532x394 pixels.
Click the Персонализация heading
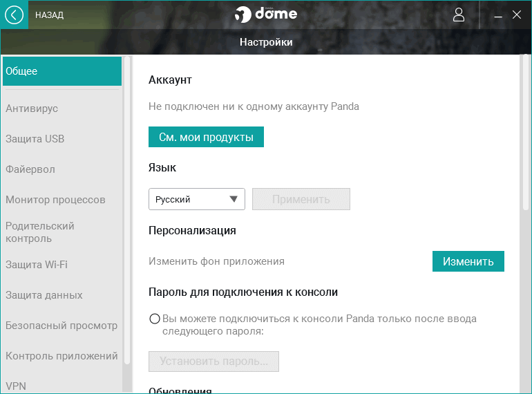192,230
